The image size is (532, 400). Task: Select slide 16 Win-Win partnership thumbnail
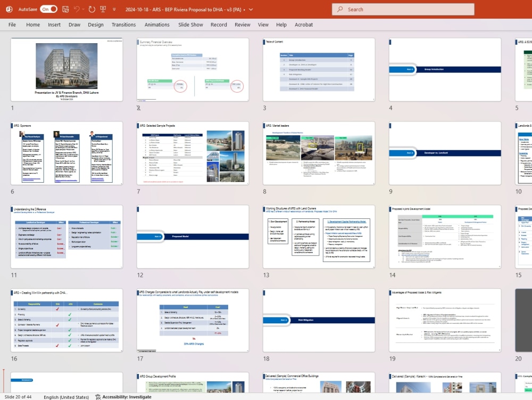66,320
